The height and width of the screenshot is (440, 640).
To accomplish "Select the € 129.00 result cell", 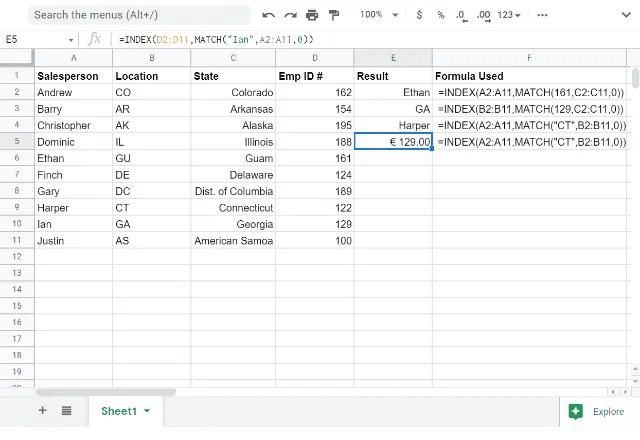I will pos(393,142).
